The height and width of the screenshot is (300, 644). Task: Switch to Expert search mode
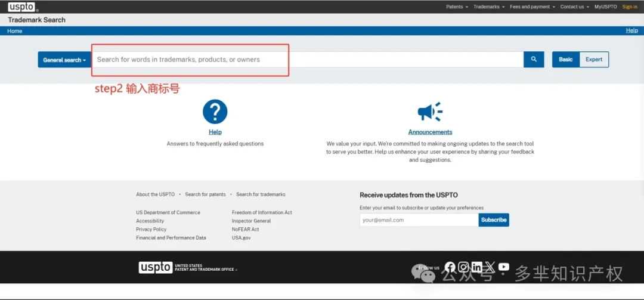click(594, 60)
